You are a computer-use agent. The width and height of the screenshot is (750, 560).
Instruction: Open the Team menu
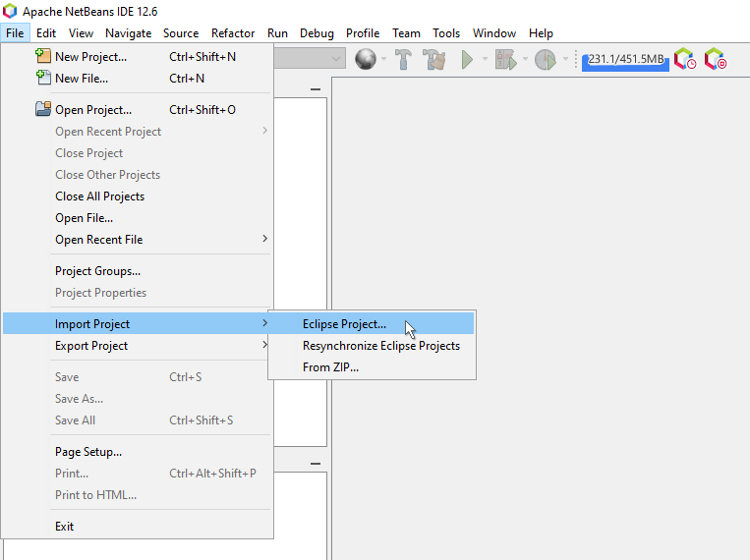point(406,33)
